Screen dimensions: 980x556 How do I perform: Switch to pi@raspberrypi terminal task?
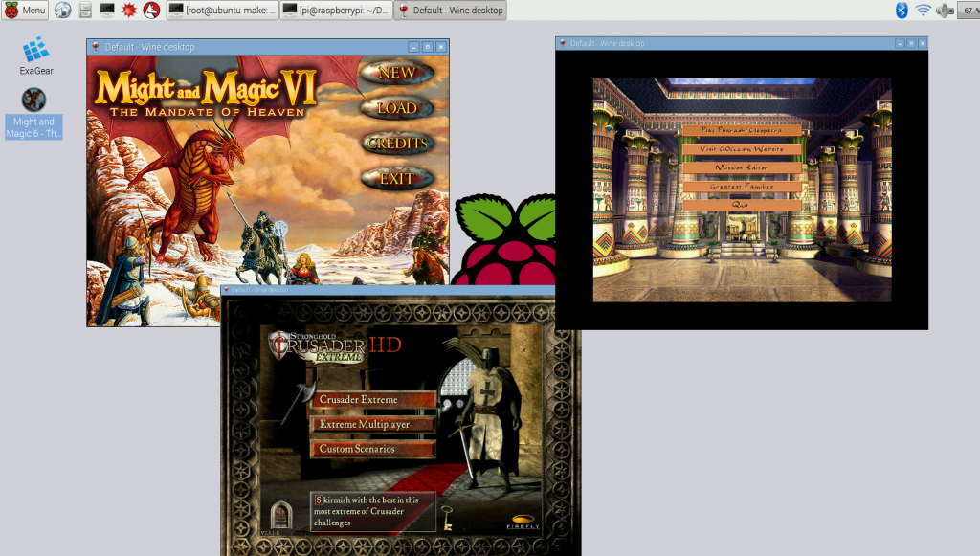336,10
